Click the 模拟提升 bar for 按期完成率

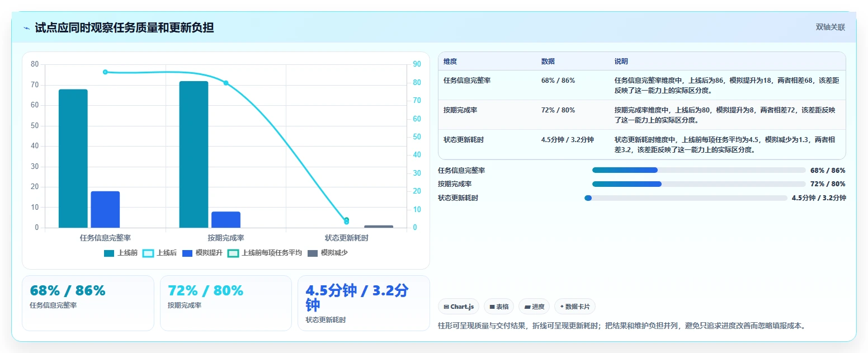pos(226,219)
